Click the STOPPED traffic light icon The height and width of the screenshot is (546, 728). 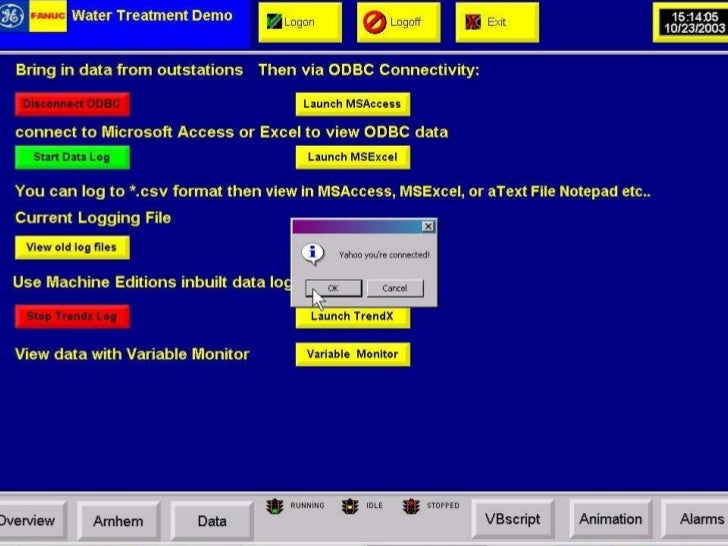pos(411,506)
